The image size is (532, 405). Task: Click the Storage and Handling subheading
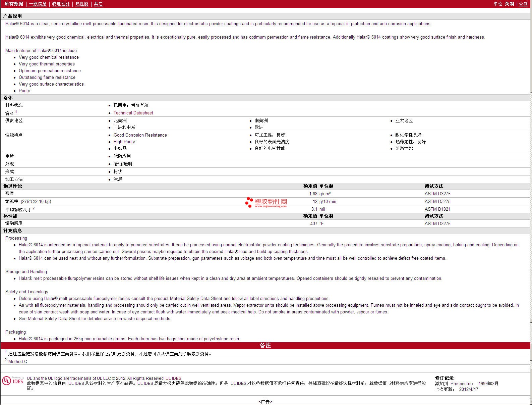pos(26,271)
